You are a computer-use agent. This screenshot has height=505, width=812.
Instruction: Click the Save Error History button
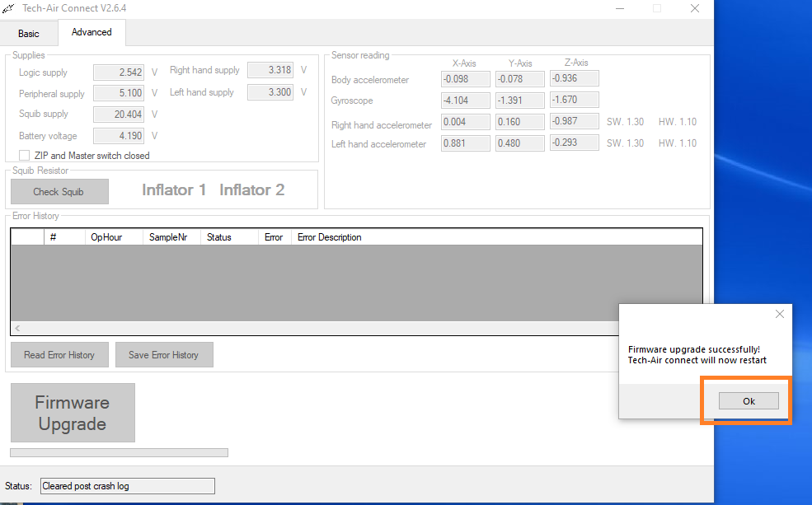(x=164, y=354)
